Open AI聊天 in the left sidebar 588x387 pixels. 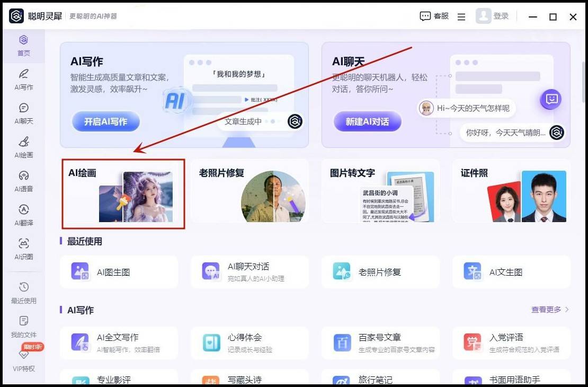(x=23, y=114)
